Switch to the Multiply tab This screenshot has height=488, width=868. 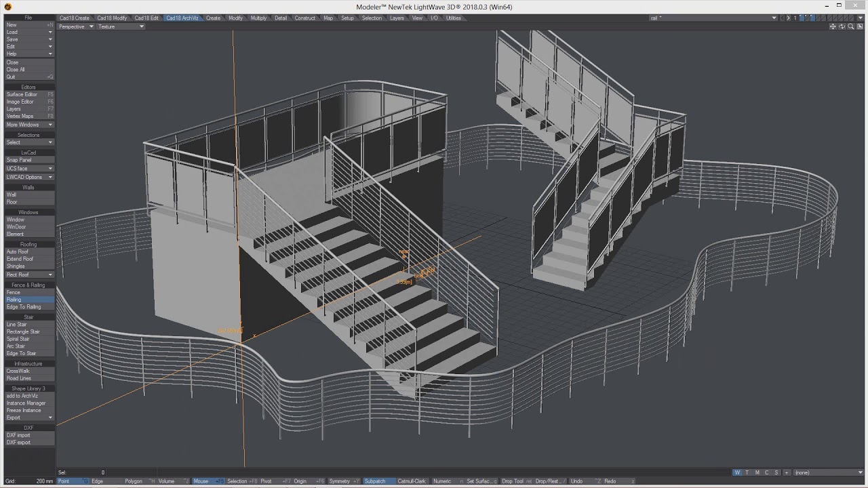point(259,18)
